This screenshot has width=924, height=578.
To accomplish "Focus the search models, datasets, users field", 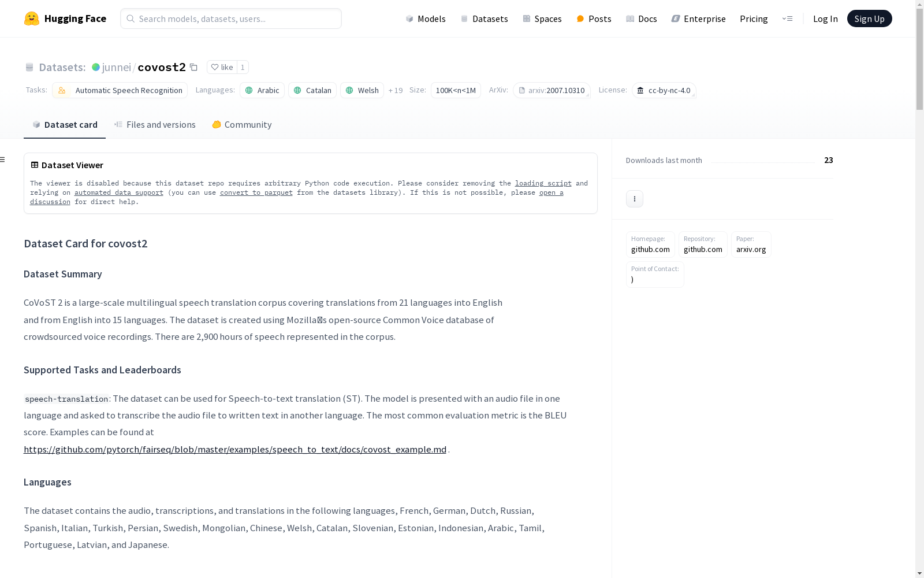I will coord(231,18).
